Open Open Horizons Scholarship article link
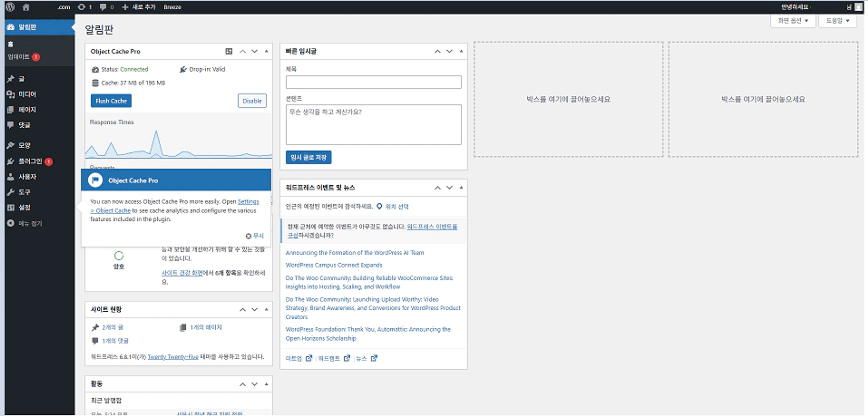The height and width of the screenshot is (416, 868). (x=368, y=334)
